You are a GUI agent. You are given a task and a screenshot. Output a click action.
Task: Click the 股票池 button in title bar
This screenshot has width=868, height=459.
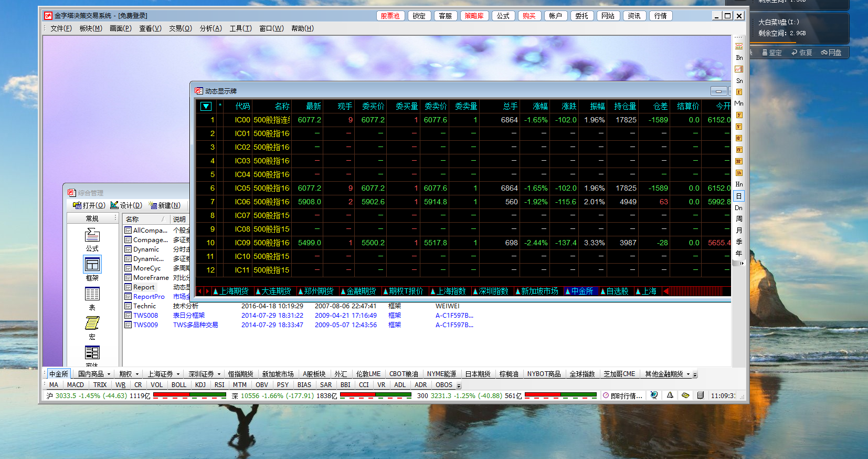390,16
